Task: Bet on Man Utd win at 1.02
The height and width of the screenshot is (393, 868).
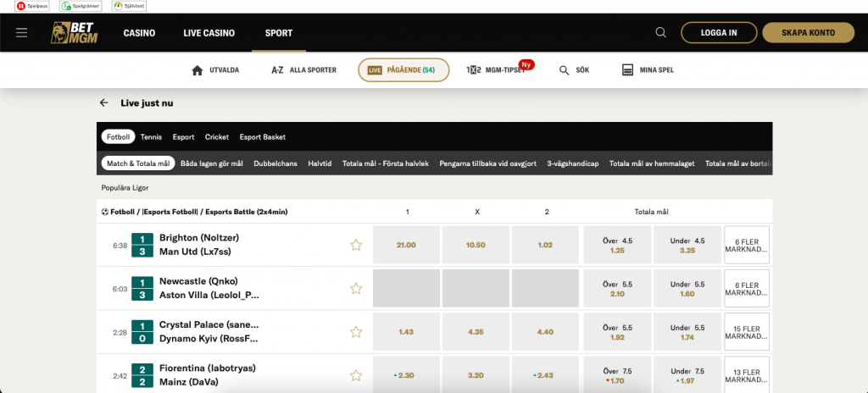Action: pyautogui.click(x=545, y=245)
